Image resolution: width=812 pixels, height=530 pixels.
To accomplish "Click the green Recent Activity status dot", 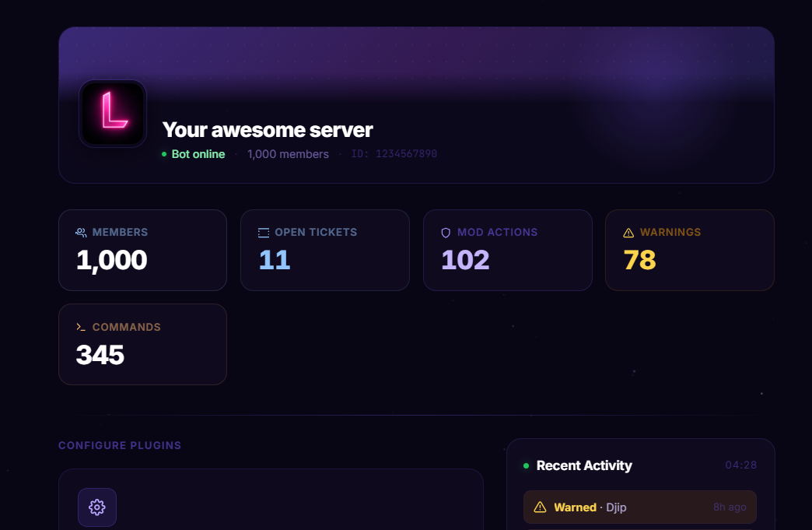I will [526, 465].
